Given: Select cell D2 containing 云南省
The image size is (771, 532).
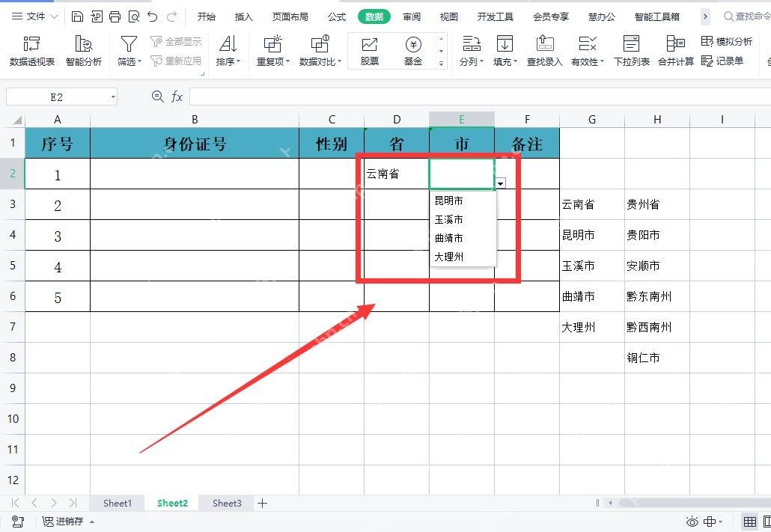Looking at the screenshot, I should [x=396, y=174].
